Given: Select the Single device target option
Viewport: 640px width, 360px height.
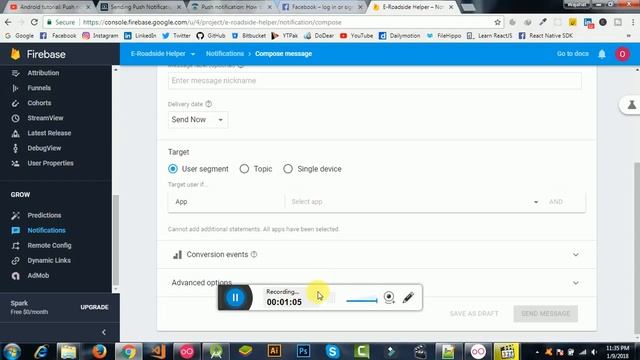Looking at the screenshot, I should coord(288,169).
